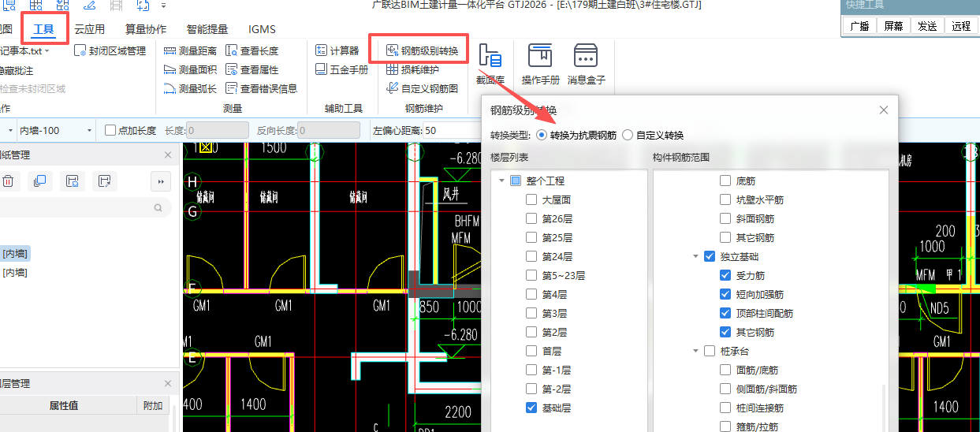The width and height of the screenshot is (980, 432).
Task: Switch to the 算量协作 ribbon tab
Action: pos(146,29)
